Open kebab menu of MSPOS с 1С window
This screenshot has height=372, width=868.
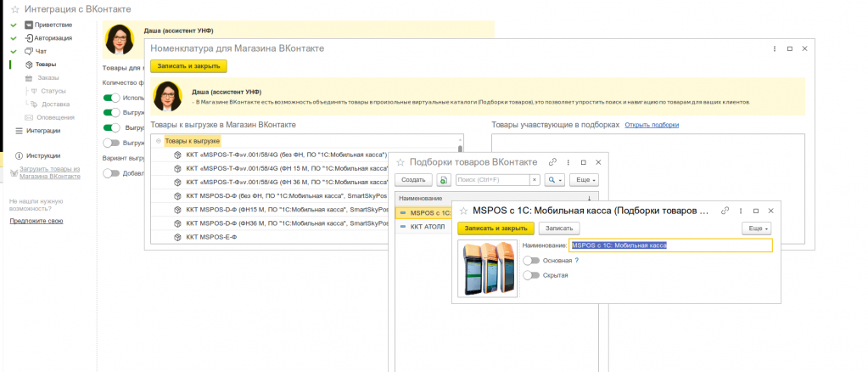point(741,211)
